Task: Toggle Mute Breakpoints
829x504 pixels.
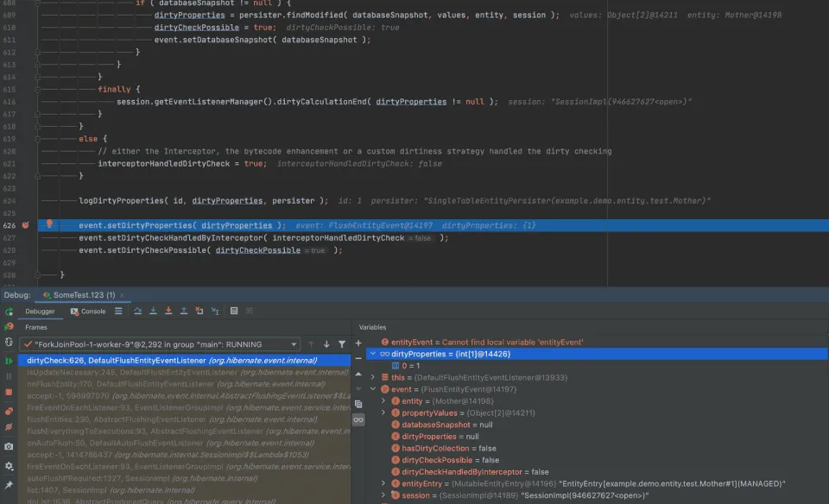Action: [9, 427]
